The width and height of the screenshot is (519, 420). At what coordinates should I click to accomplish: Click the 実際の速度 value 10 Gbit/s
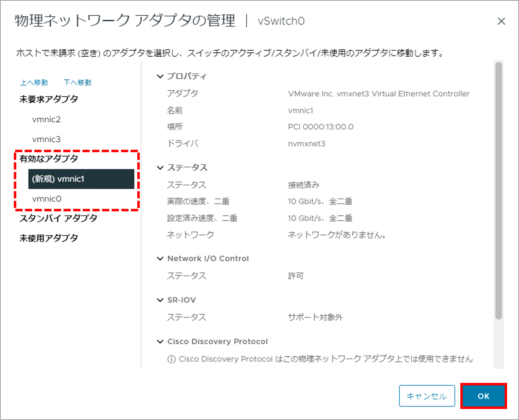[320, 201]
